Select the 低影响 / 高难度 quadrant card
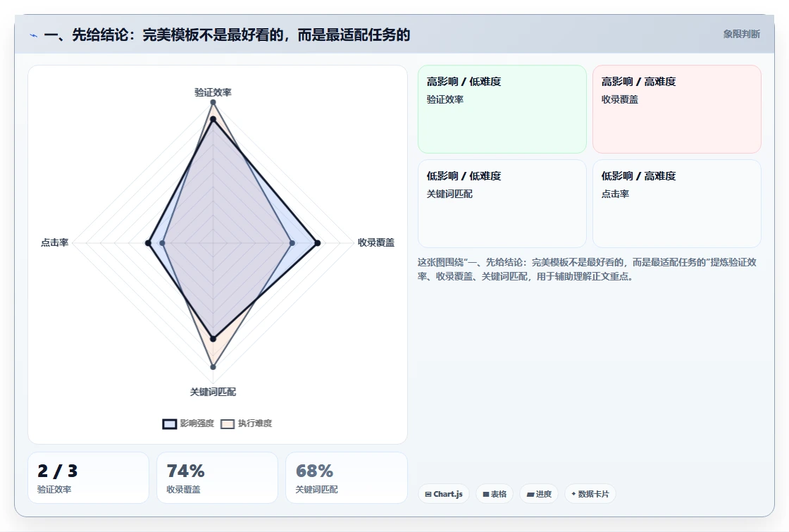 pyautogui.click(x=677, y=204)
